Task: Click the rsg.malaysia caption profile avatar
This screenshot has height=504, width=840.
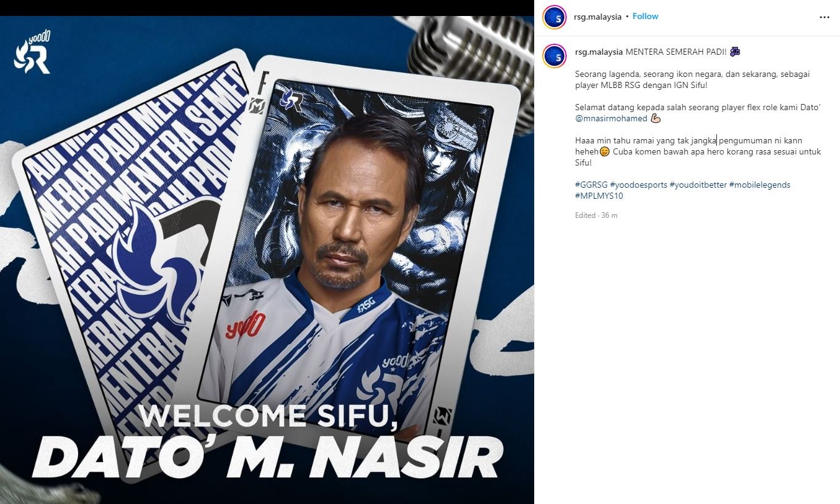Action: 554,56
